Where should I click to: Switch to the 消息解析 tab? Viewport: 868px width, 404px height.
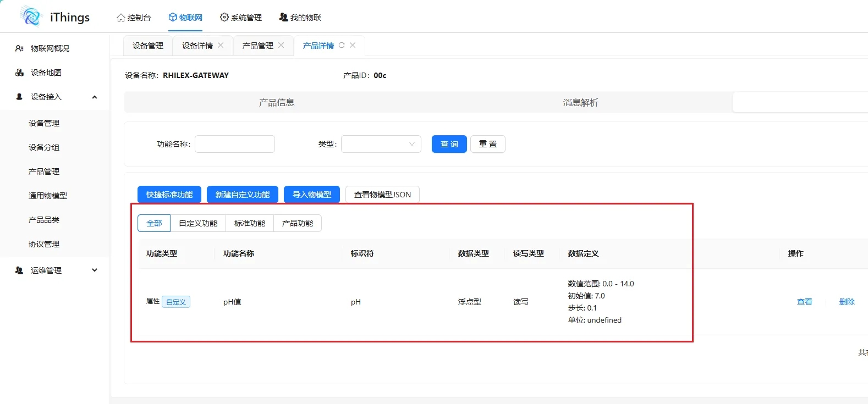pos(580,103)
